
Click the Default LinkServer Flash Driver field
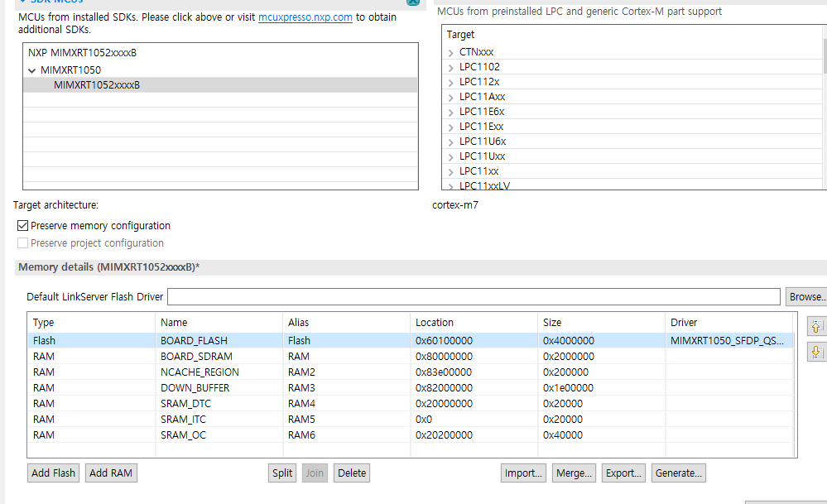pyautogui.click(x=472, y=296)
